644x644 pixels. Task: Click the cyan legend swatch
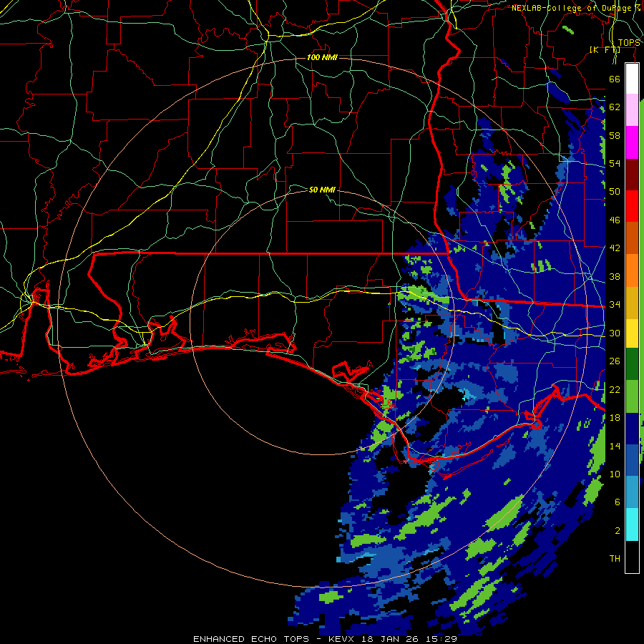632,525
